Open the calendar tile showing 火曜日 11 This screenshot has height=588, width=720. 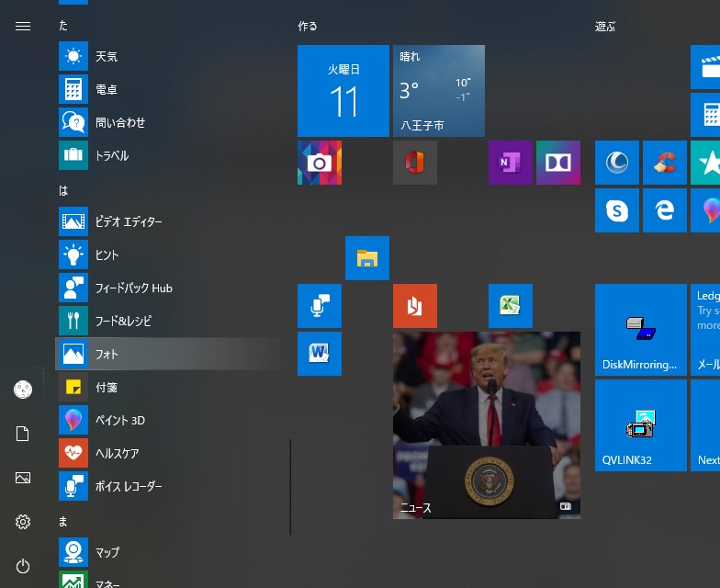pyautogui.click(x=343, y=91)
